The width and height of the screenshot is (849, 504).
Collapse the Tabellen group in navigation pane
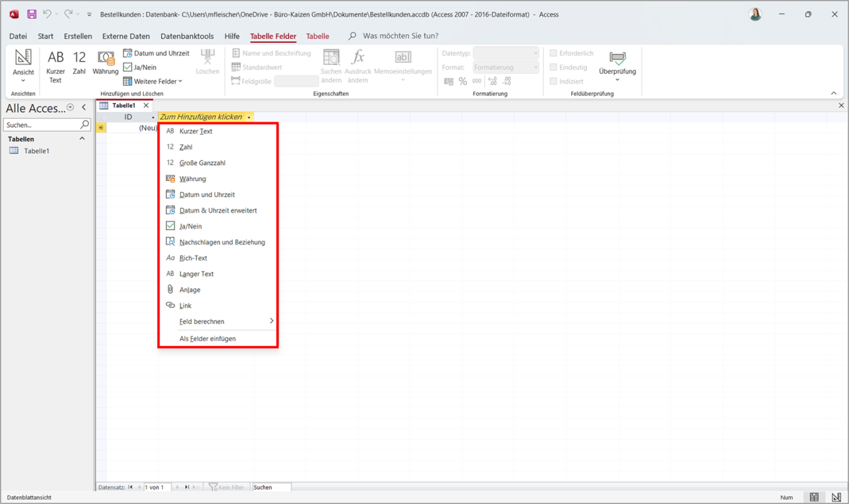[x=82, y=139]
